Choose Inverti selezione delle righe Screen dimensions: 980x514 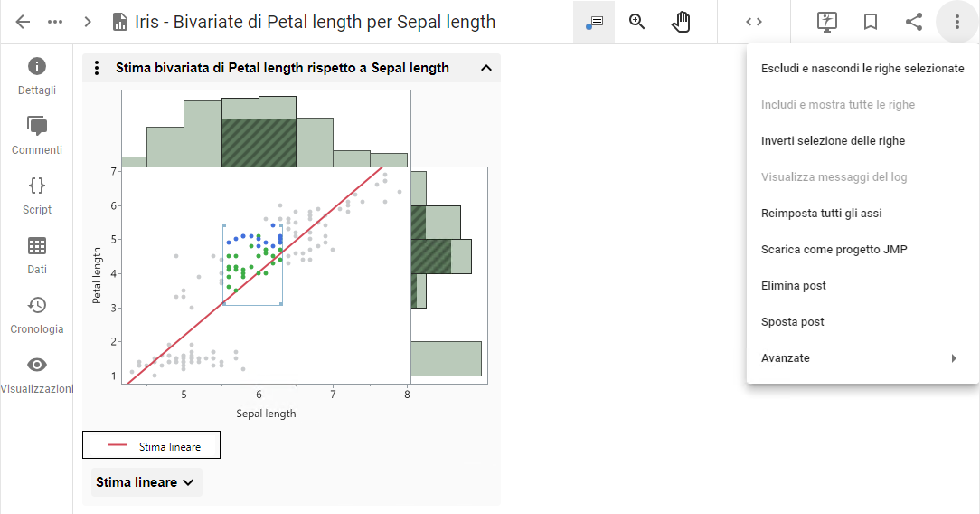coord(833,141)
